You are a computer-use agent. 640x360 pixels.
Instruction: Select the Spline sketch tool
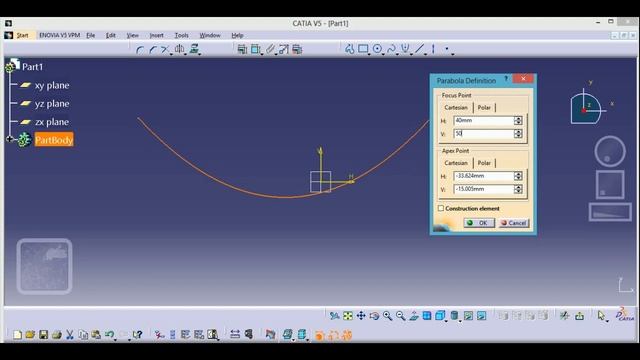(x=391, y=49)
